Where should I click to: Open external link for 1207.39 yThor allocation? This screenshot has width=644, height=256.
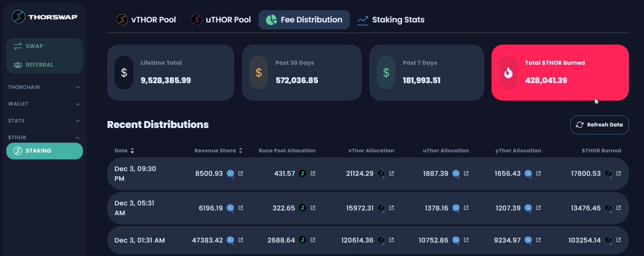538,208
